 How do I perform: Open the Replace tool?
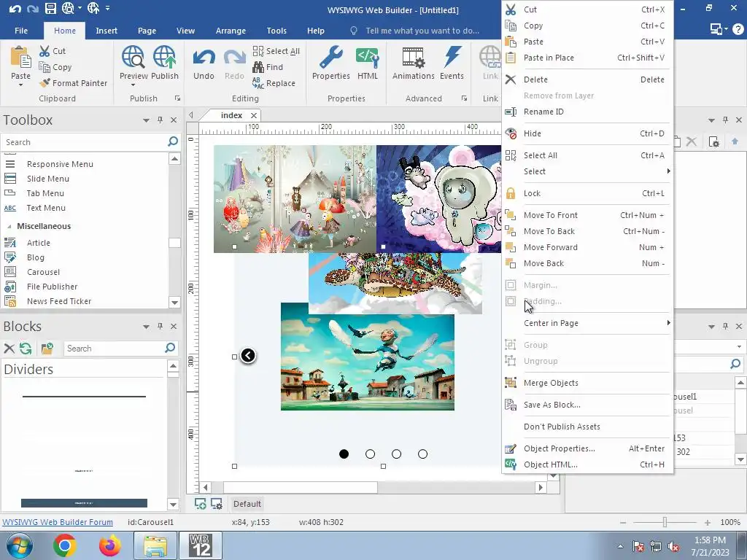(274, 83)
